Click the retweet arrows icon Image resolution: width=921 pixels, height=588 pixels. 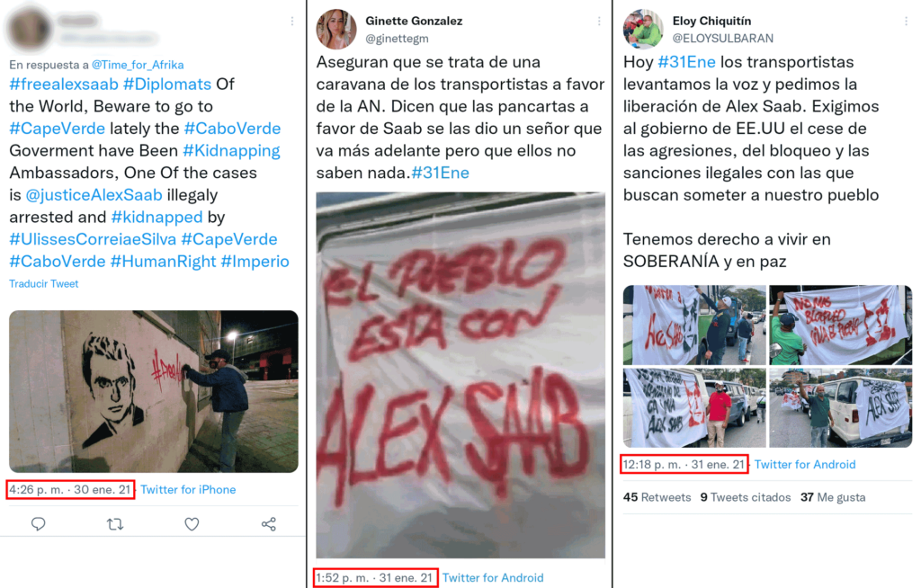point(115,523)
